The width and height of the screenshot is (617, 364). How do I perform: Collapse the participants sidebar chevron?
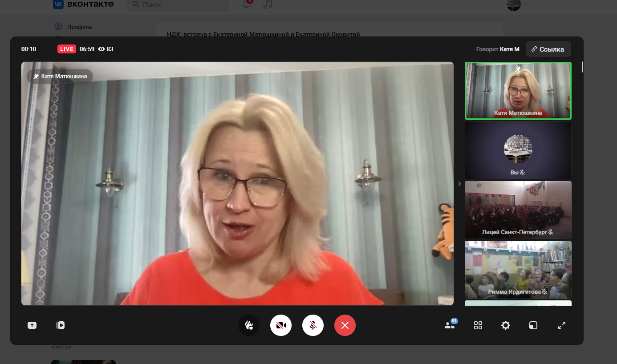coord(459,184)
